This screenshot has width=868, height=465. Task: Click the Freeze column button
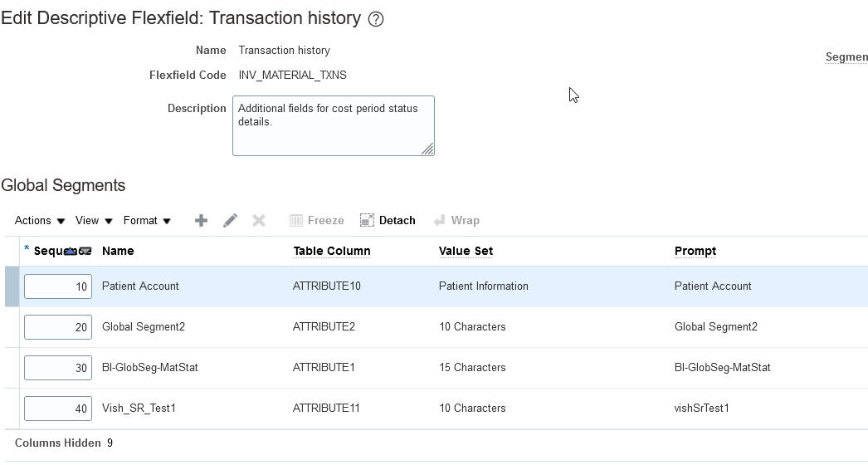coord(316,220)
